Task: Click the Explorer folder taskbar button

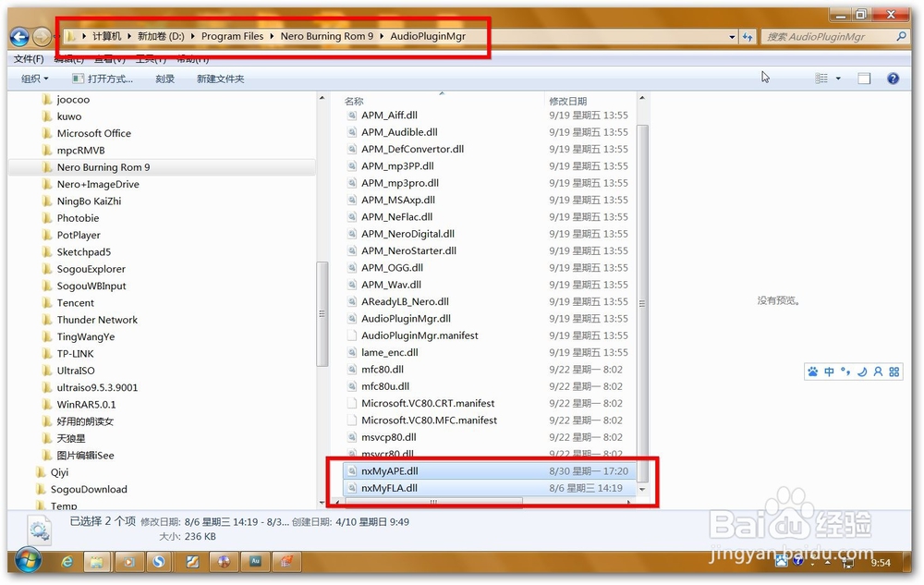Action: 97,562
